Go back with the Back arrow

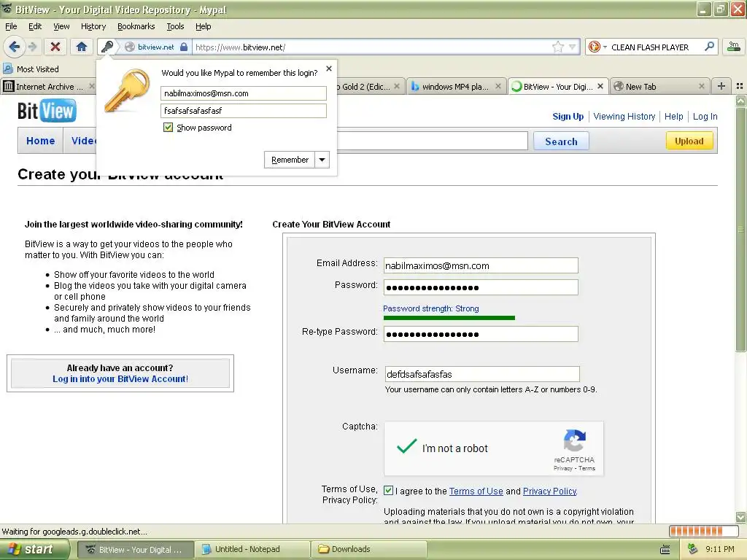[x=14, y=47]
